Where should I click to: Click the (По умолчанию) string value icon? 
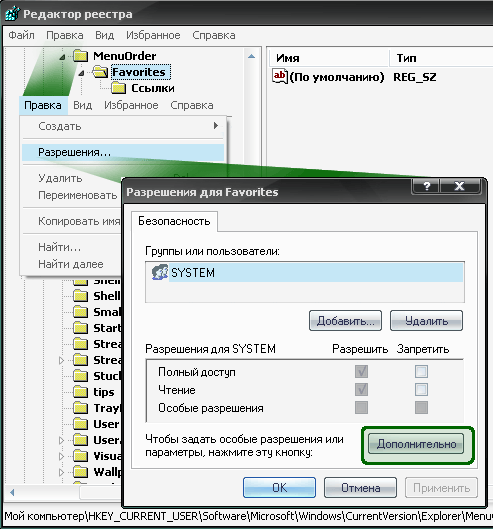[x=280, y=76]
